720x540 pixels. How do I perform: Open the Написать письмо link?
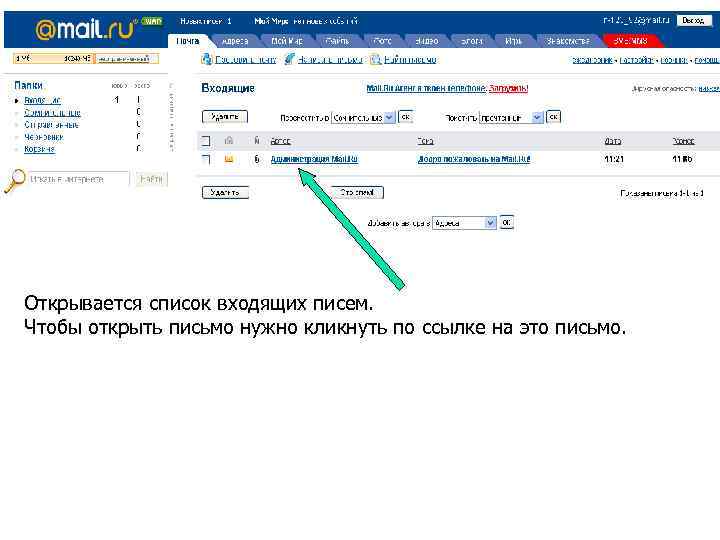pyautogui.click(x=330, y=59)
